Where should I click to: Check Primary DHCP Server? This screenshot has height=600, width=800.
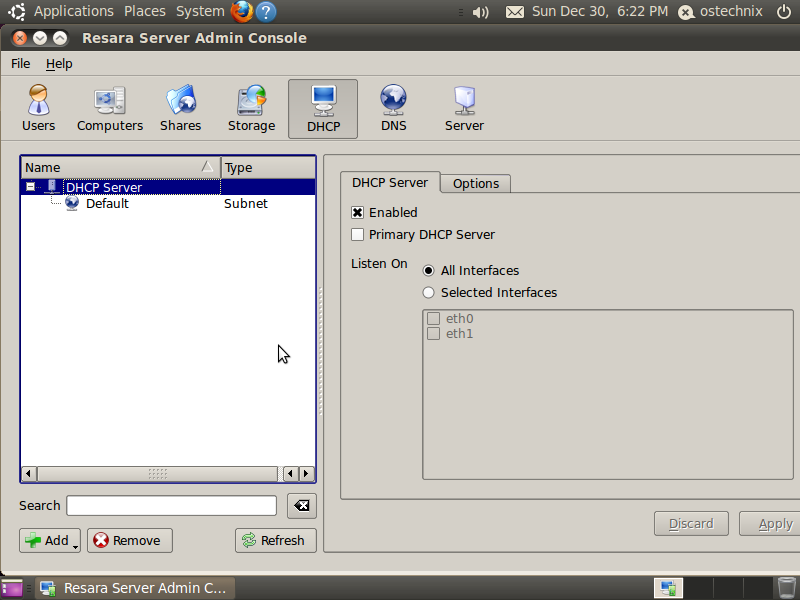357,234
